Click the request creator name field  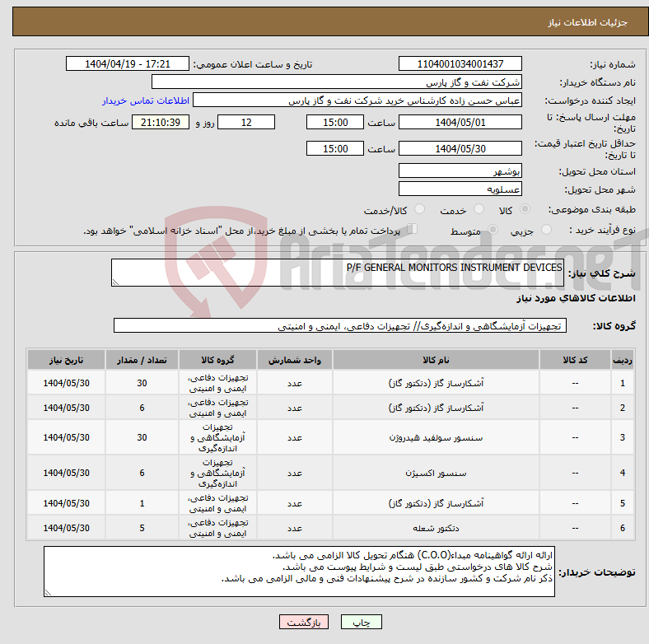click(357, 100)
